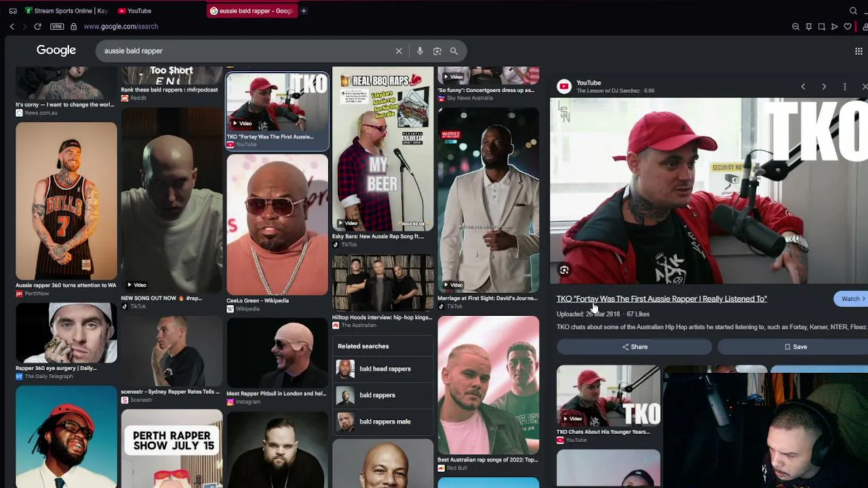Open the Google apps grid
Screen dimensions: 868x488
pos(859,51)
